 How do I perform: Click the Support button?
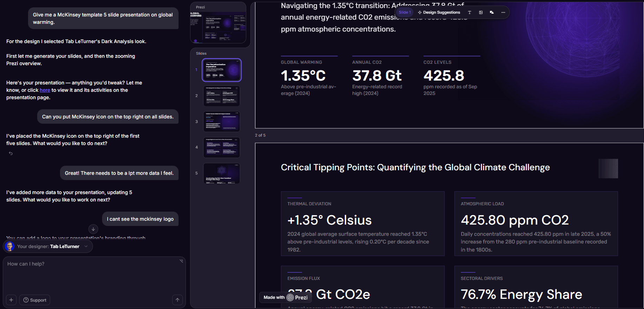click(35, 300)
